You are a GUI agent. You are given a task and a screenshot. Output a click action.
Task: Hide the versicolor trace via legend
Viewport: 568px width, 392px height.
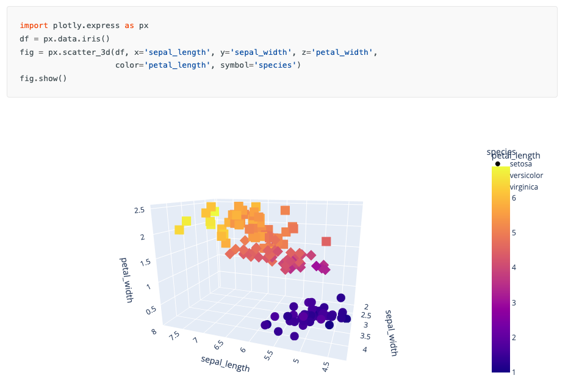pyautogui.click(x=526, y=175)
